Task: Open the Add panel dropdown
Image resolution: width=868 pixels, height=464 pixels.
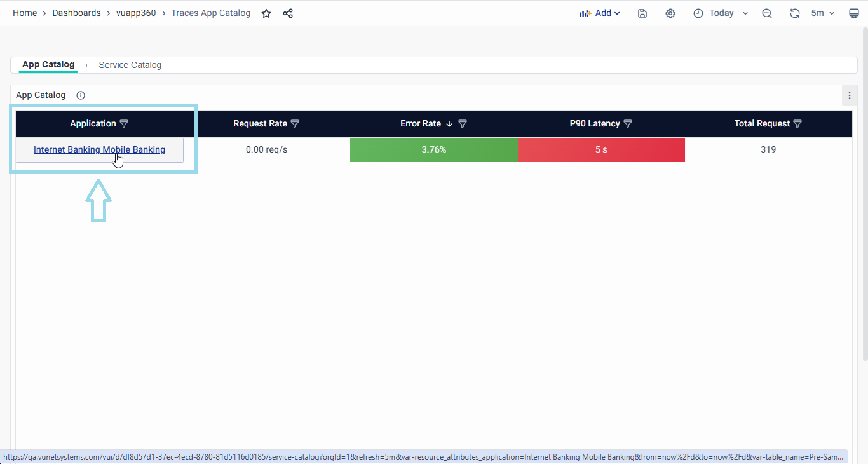Action: pos(599,13)
